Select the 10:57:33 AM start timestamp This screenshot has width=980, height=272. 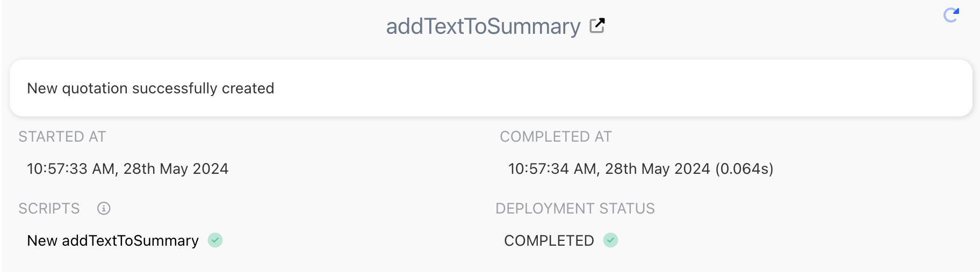128,168
